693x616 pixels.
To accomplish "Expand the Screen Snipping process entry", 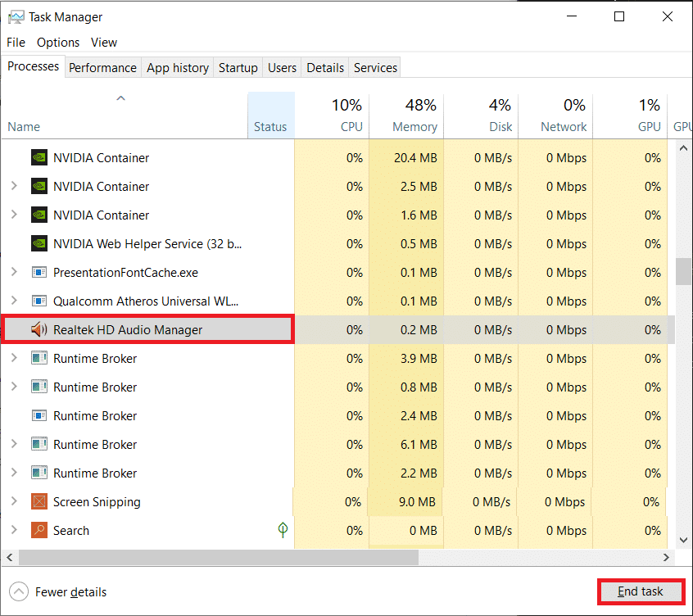I will 13,501.
